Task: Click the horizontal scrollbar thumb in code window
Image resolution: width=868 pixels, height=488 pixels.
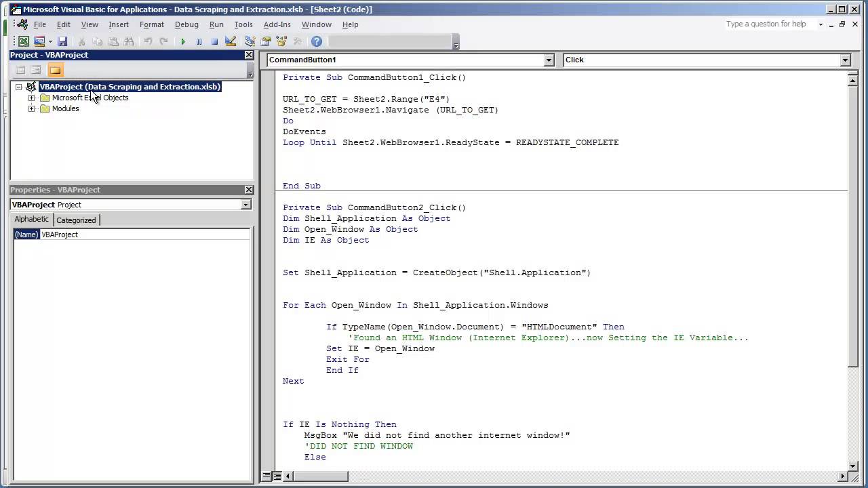Action: pos(321,476)
